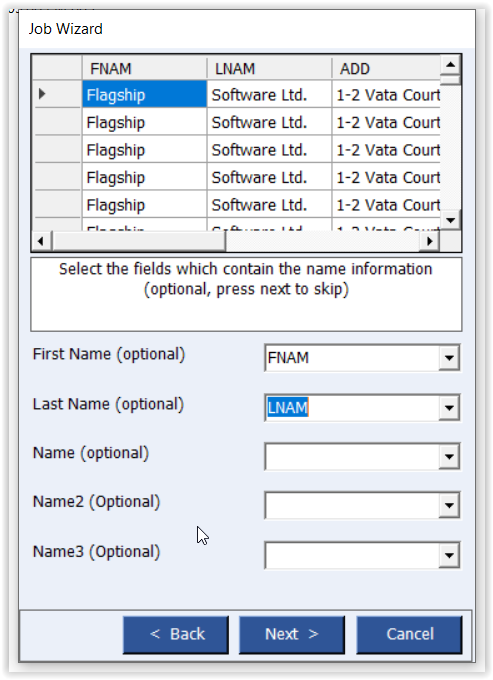Click the Name2 (Optional) label
493x680 pixels.
tap(97, 502)
